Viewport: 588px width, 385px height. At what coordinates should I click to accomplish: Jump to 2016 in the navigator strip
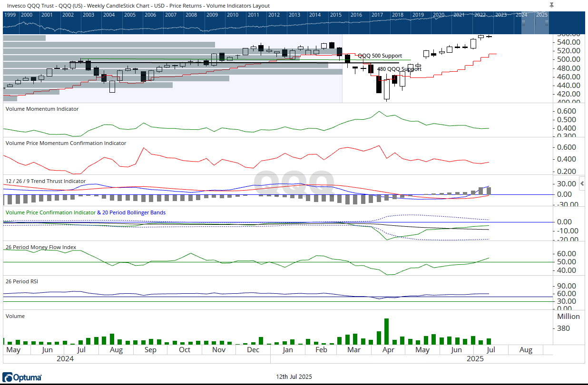pos(356,15)
